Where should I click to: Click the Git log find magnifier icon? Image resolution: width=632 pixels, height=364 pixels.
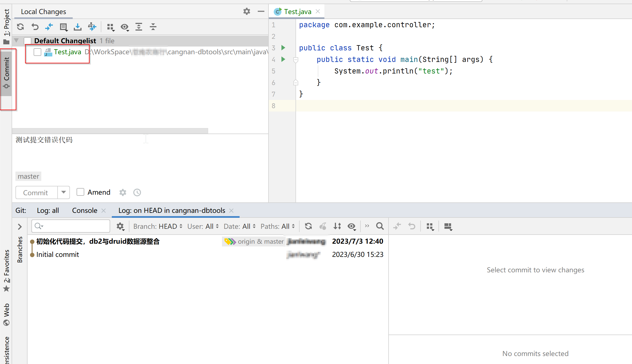tap(380, 226)
